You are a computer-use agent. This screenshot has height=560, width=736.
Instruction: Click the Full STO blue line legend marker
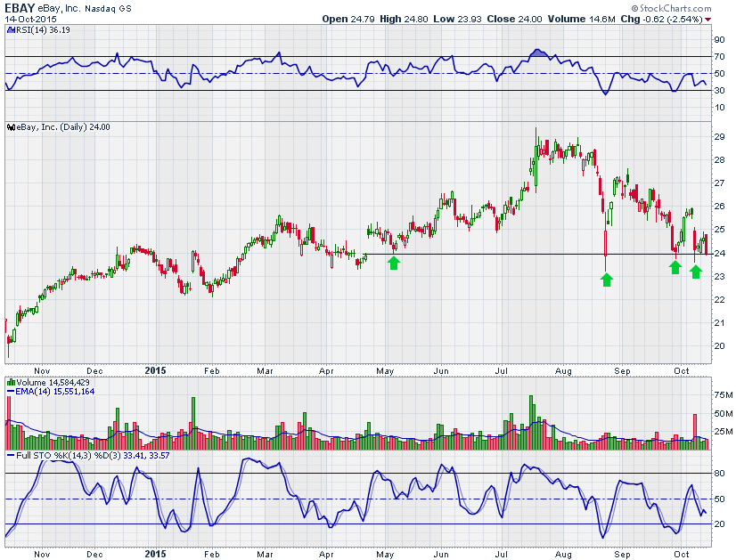click(12, 456)
